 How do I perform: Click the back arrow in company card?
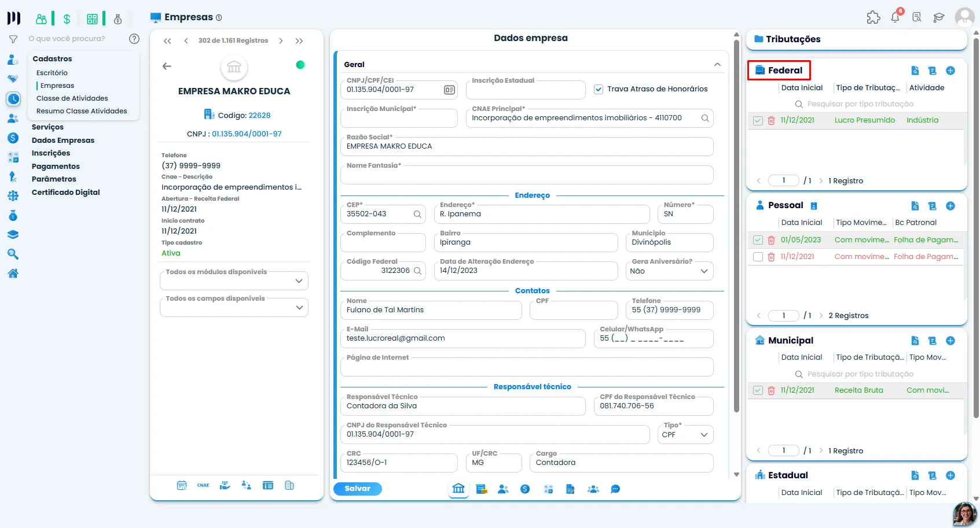coord(167,66)
